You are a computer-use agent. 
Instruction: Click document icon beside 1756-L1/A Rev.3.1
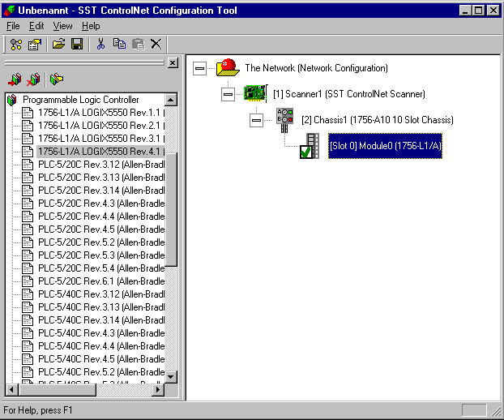[28, 139]
